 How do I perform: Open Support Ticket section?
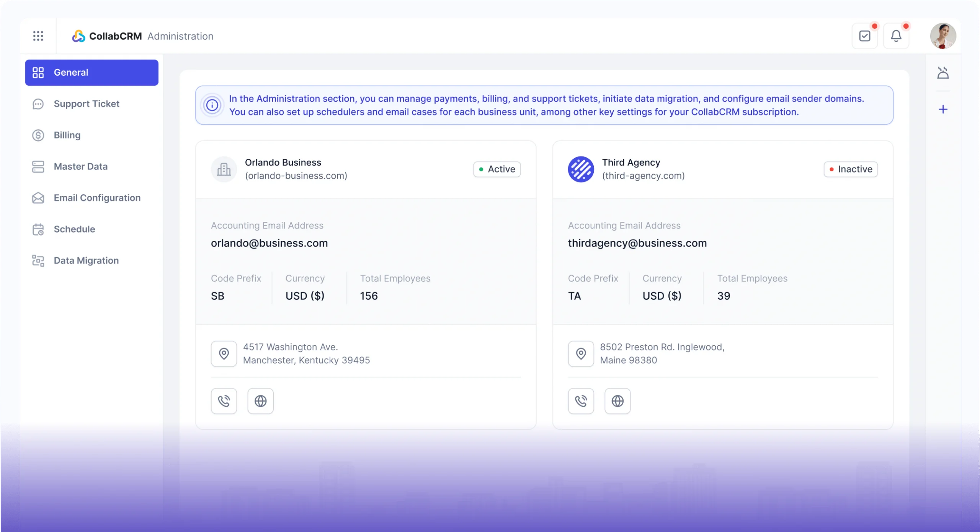[x=87, y=104]
